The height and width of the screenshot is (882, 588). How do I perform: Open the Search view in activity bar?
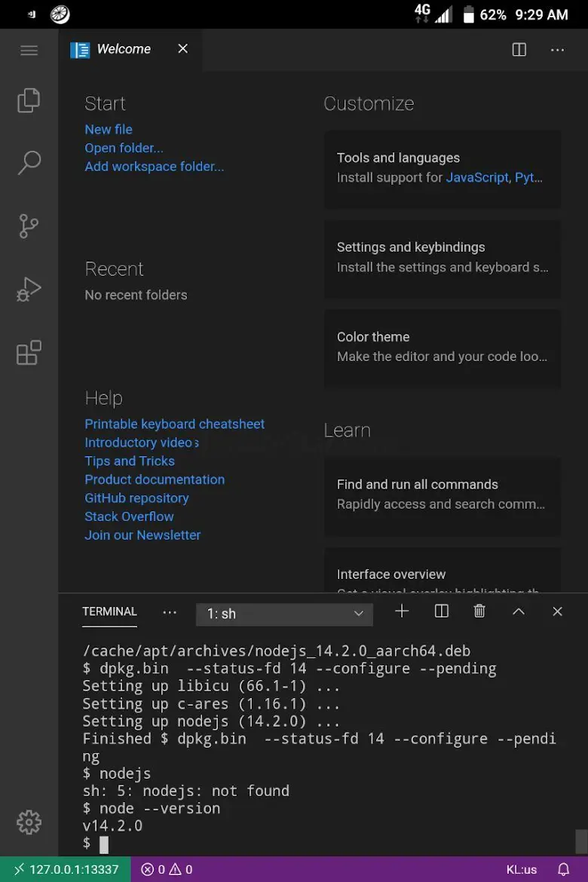29,163
